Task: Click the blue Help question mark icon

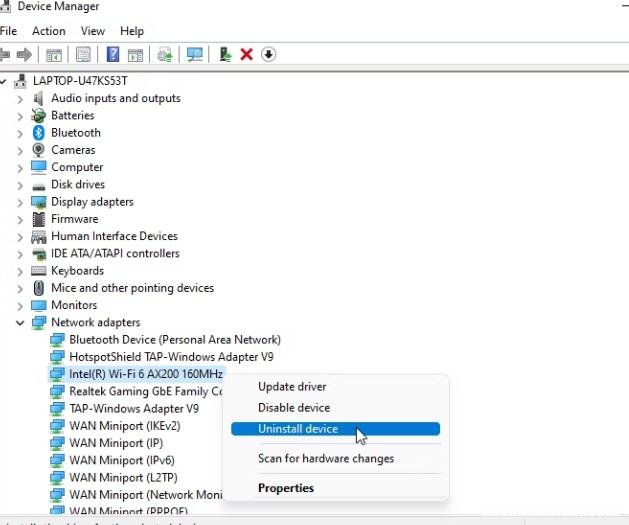Action: click(x=113, y=54)
